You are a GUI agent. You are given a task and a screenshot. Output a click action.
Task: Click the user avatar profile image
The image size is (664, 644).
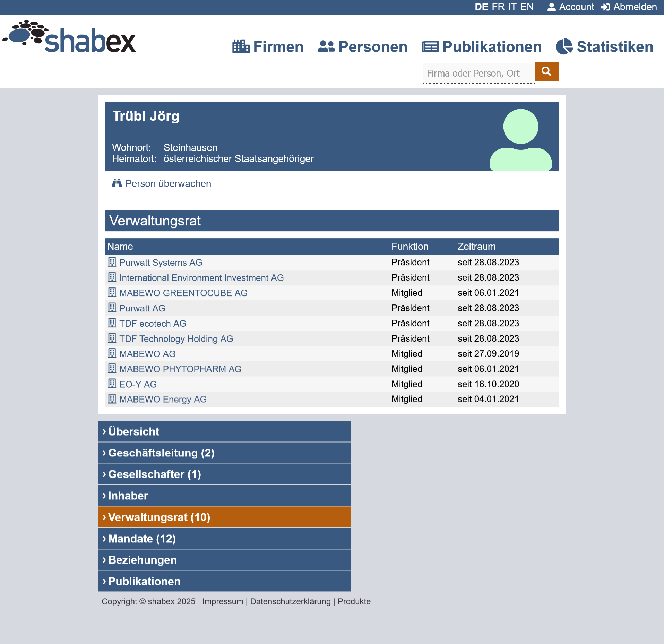520,140
